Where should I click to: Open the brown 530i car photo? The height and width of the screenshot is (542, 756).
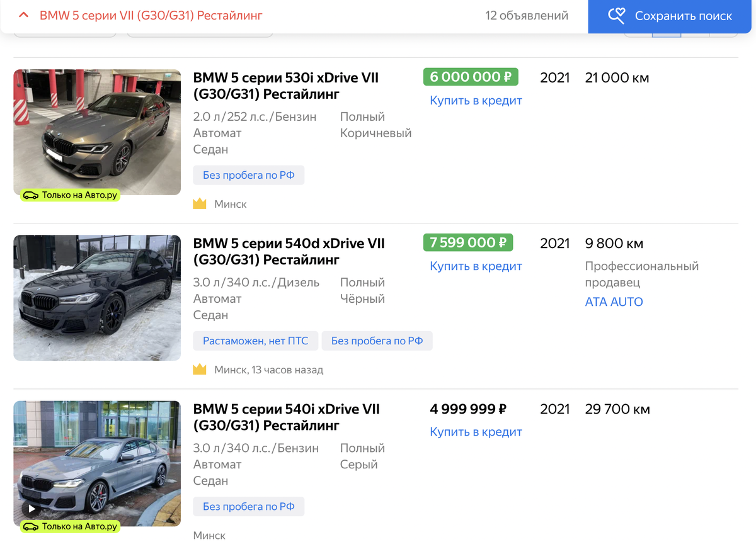click(97, 132)
